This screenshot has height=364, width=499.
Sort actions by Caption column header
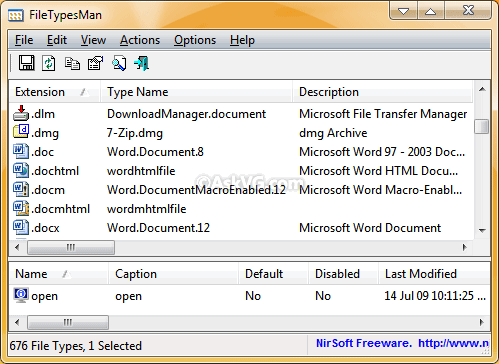[x=173, y=274]
